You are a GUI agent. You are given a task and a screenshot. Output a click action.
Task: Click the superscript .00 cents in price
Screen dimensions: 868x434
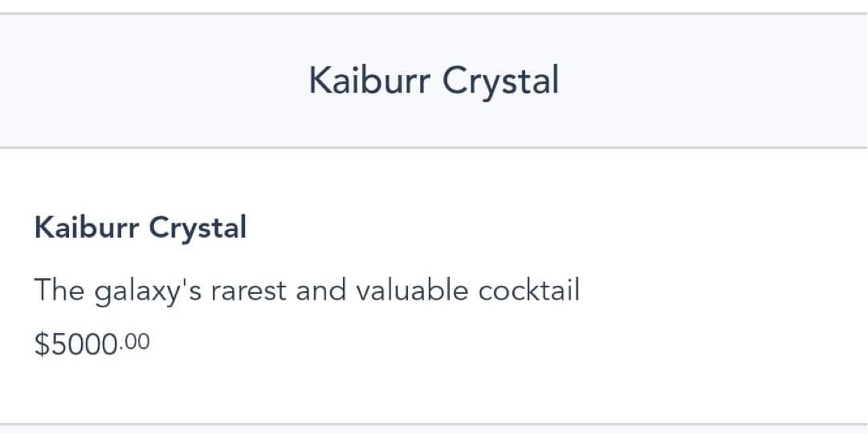pos(136,341)
